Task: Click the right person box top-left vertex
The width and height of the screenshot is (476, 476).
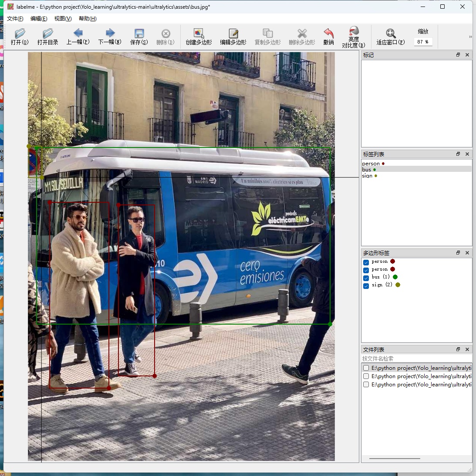Action: pos(118,205)
